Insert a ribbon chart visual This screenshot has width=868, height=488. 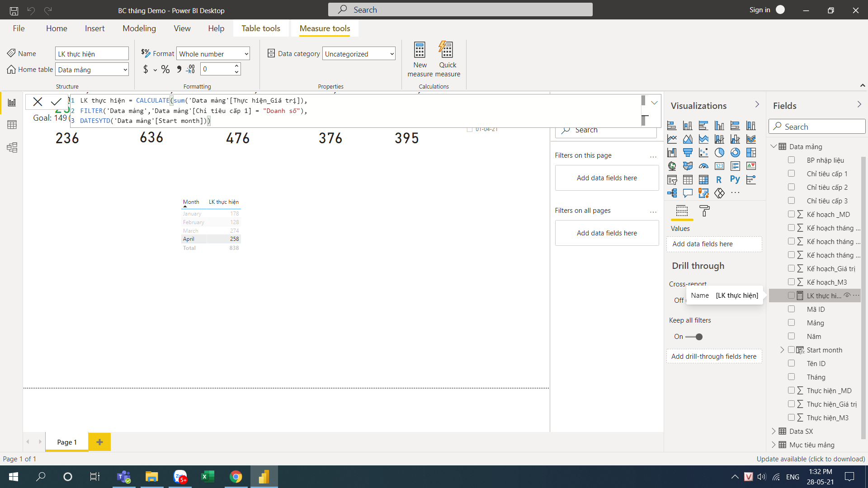pos(751,139)
